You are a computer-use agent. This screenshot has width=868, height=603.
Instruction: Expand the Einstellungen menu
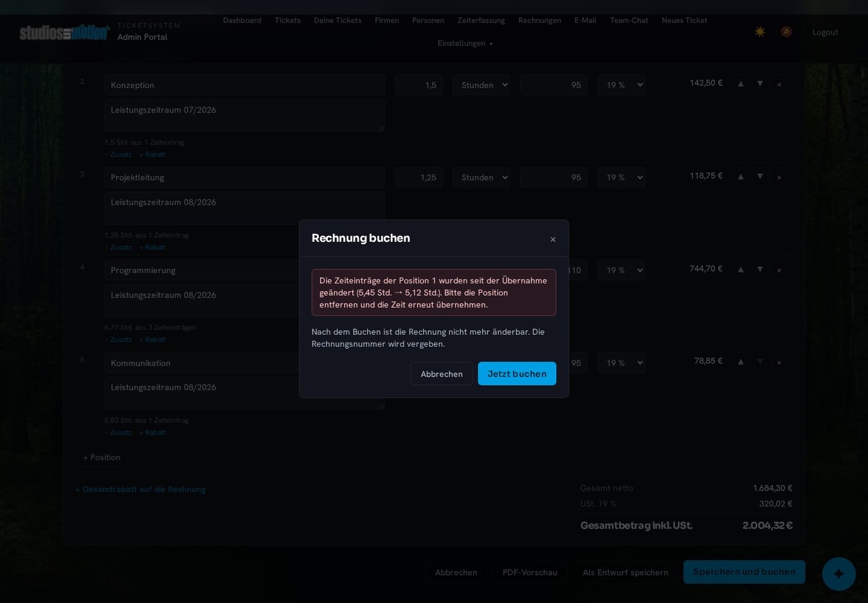(x=465, y=43)
